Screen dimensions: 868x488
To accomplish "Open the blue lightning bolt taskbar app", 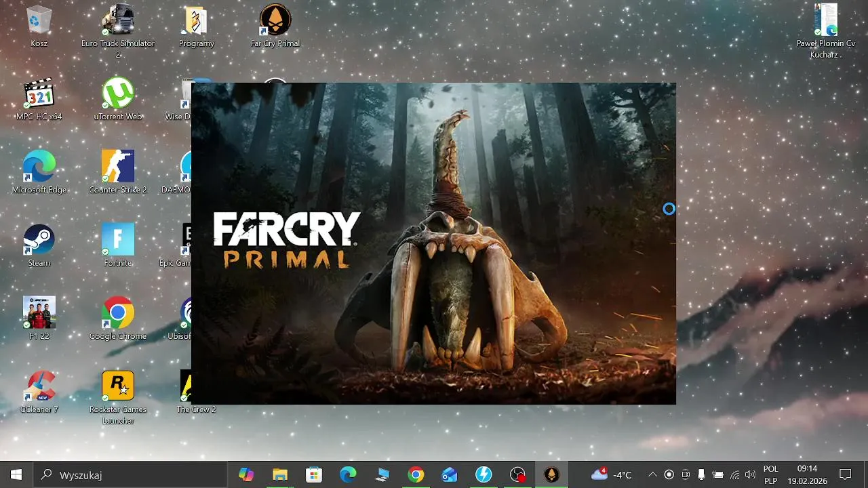I will tap(484, 474).
